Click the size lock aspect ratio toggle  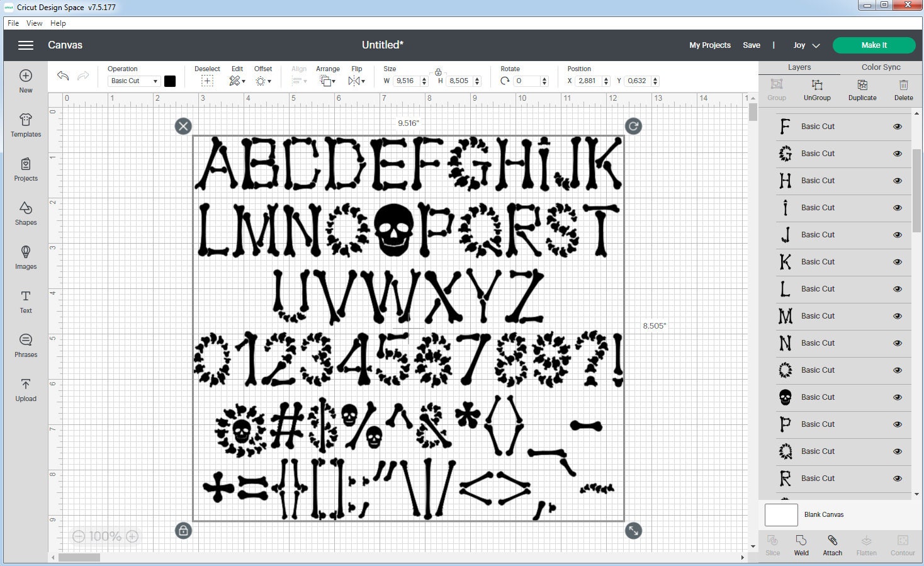point(438,71)
